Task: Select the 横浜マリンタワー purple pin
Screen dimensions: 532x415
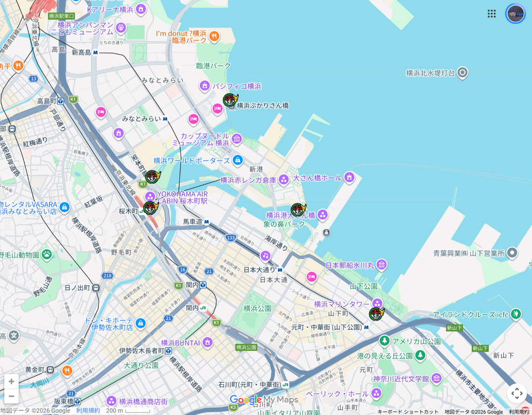Action: tap(377, 303)
